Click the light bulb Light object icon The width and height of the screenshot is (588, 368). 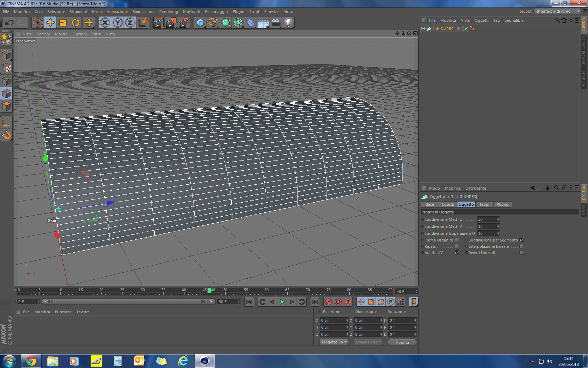[x=288, y=23]
